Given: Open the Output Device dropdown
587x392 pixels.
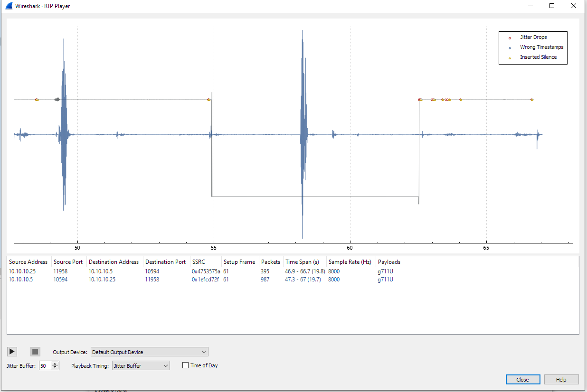Looking at the screenshot, I should click(205, 352).
